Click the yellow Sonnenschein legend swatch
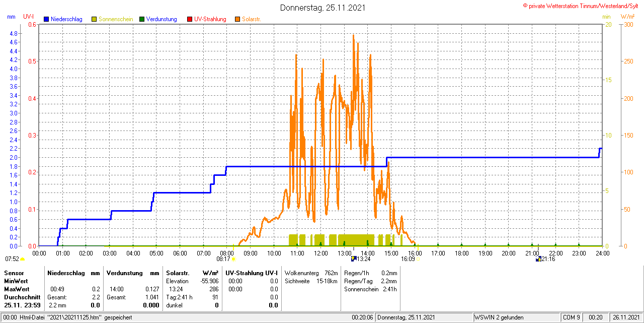The width and height of the screenshot is (644, 323). [94, 19]
